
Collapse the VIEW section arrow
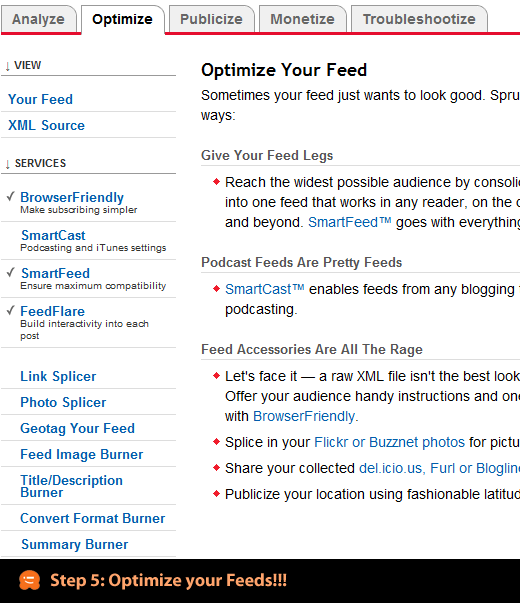pyautogui.click(x=7, y=66)
